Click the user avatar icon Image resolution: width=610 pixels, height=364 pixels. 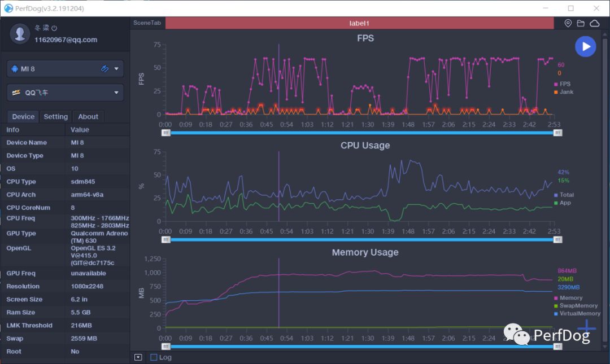point(19,34)
